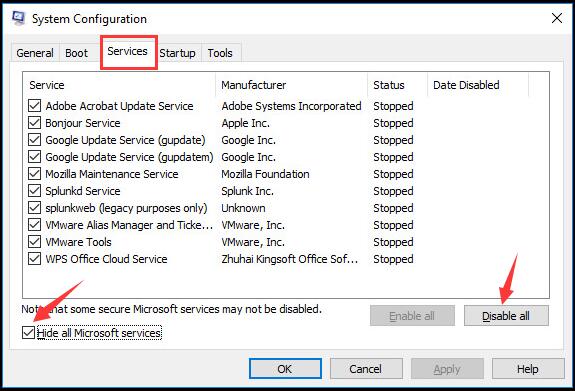575x391 pixels.
Task: Click the Enable all button
Action: click(x=412, y=316)
